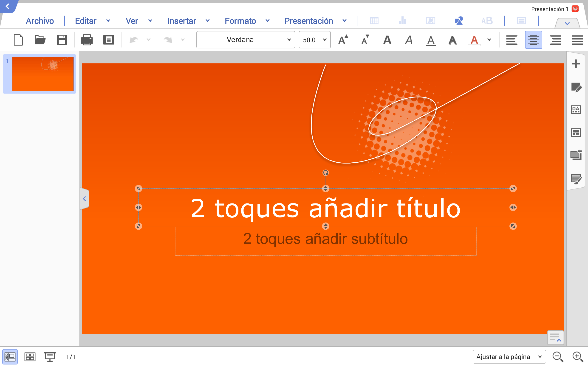Add new slide with plus icon
This screenshot has height=367, width=588.
pyautogui.click(x=576, y=64)
